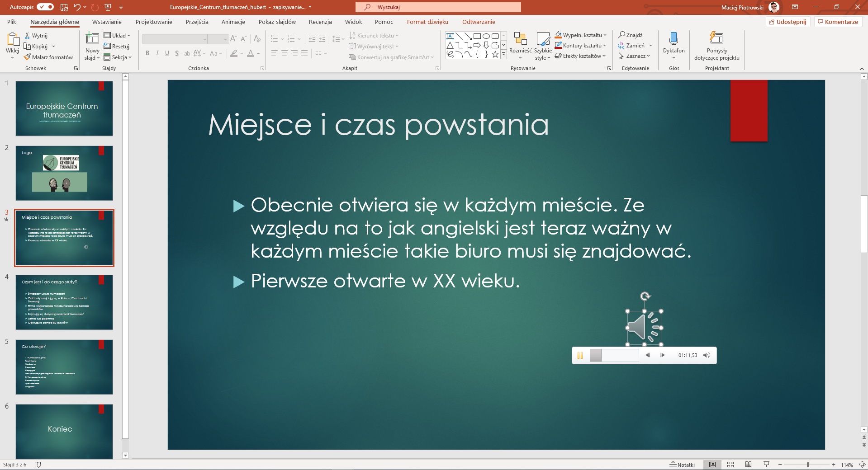Image resolution: width=868 pixels, height=470 pixels.
Task: Increase font size
Action: [x=233, y=39]
